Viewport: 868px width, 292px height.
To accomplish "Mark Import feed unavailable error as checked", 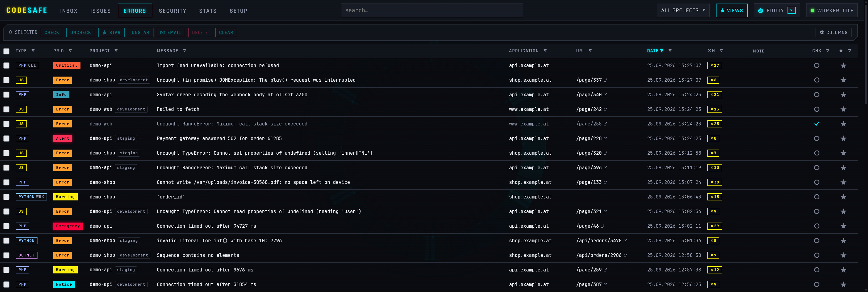I will pos(817,66).
